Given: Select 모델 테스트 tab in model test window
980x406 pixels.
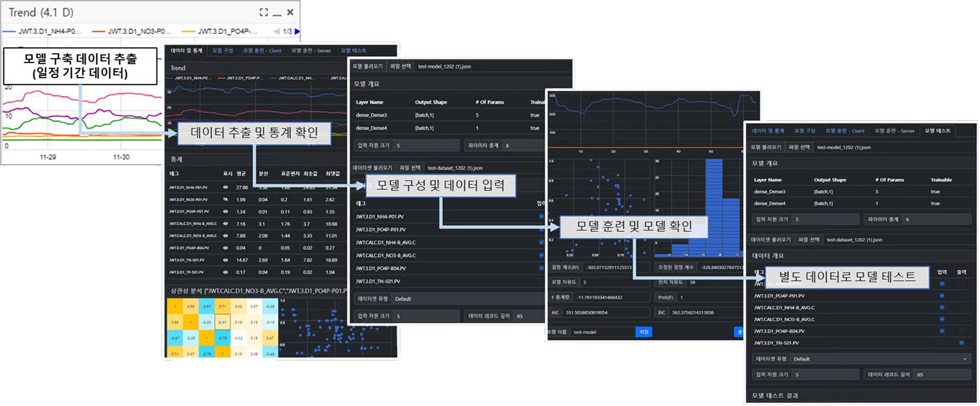Looking at the screenshot, I should (938, 131).
